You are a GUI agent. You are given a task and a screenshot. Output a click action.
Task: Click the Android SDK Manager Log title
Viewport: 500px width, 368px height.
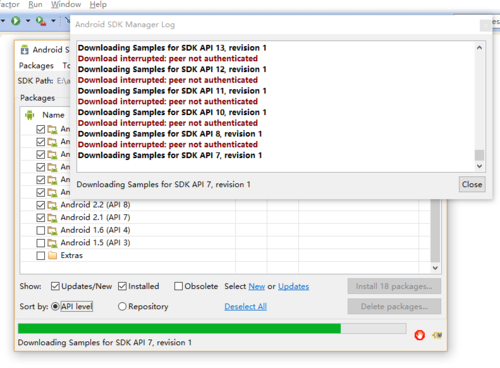point(125,25)
